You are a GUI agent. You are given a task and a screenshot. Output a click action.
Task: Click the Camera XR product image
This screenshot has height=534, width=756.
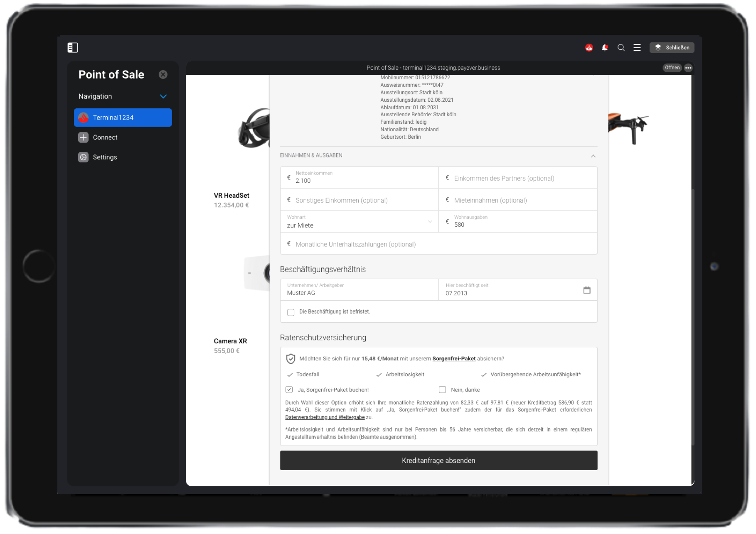pyautogui.click(x=256, y=273)
